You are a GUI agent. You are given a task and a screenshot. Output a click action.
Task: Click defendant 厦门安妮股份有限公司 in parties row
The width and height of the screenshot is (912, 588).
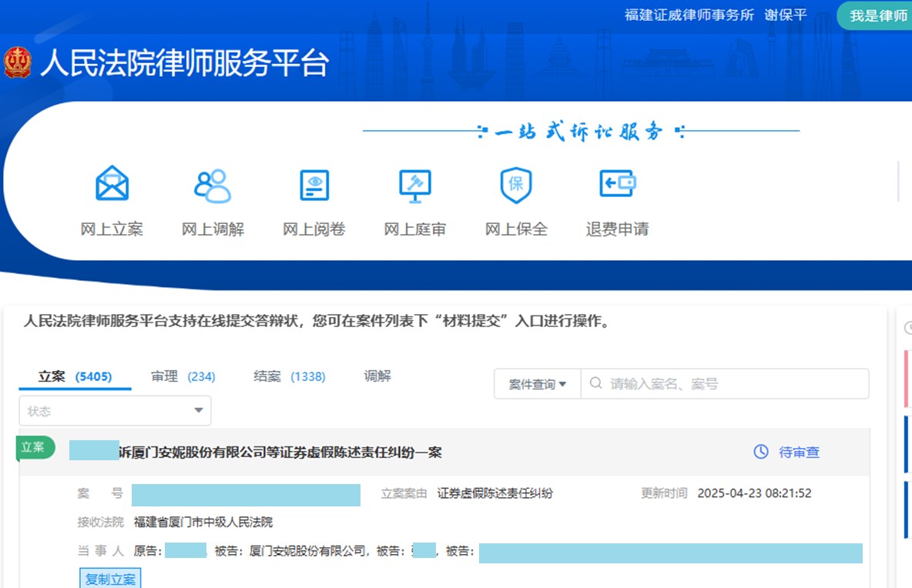tap(307, 551)
